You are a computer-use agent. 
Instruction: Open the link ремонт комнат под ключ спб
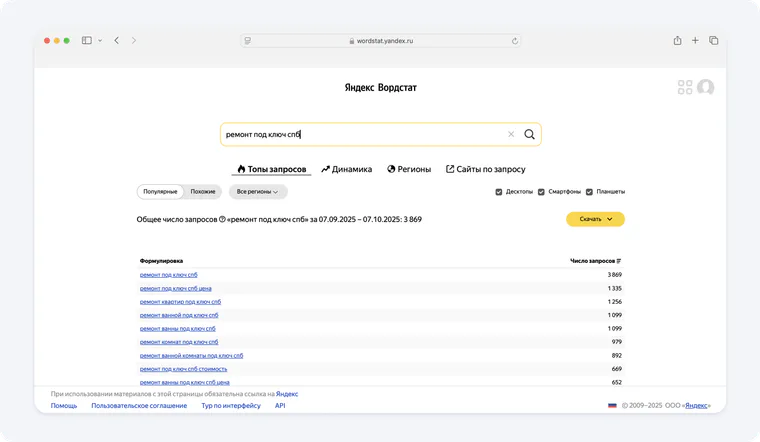[179, 342]
